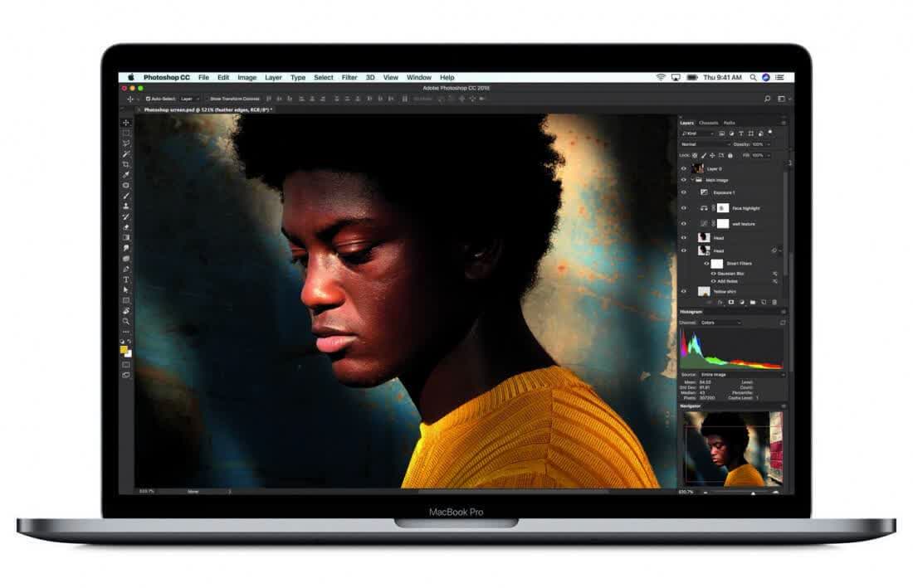The image size is (913, 588).
Task: Select the Rectangle shape tool
Action: pyautogui.click(x=126, y=301)
